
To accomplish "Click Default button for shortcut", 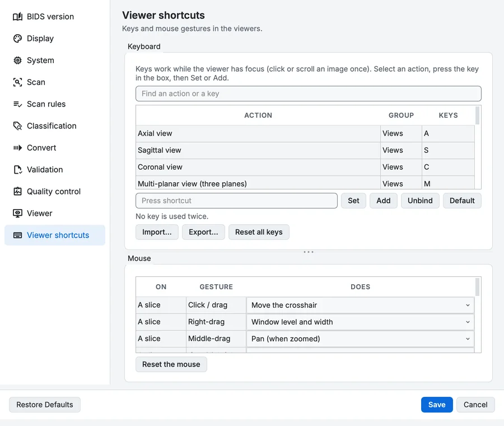I will pyautogui.click(x=462, y=201).
